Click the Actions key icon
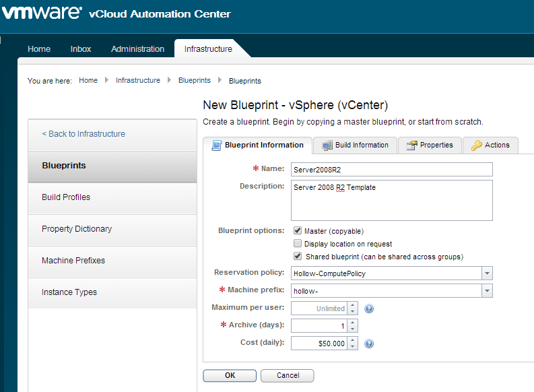 477,145
